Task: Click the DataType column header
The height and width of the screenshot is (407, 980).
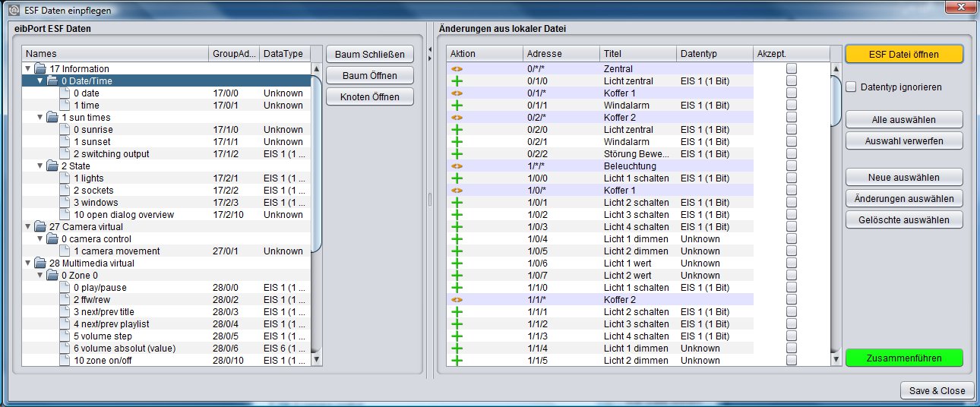Action: 285,54
